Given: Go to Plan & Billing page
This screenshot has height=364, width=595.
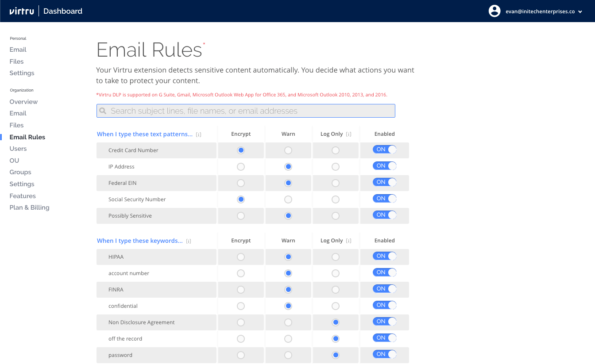Looking at the screenshot, I should [x=29, y=207].
